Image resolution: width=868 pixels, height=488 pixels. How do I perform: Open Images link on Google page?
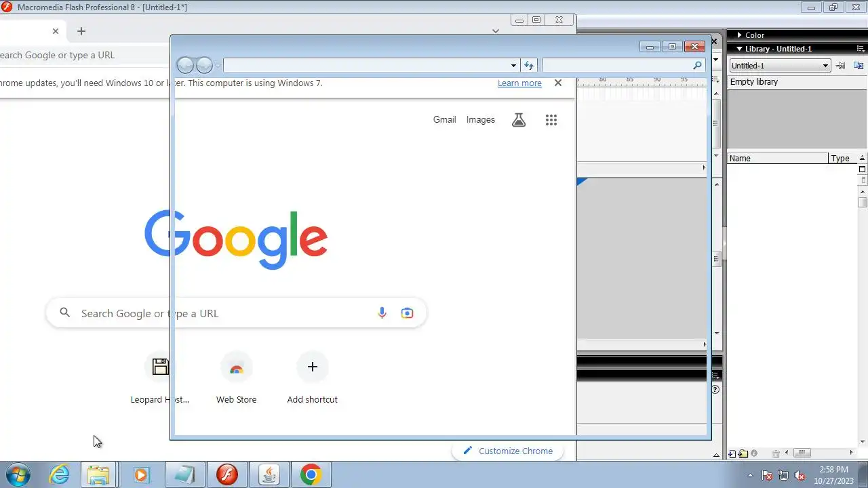[481, 120]
